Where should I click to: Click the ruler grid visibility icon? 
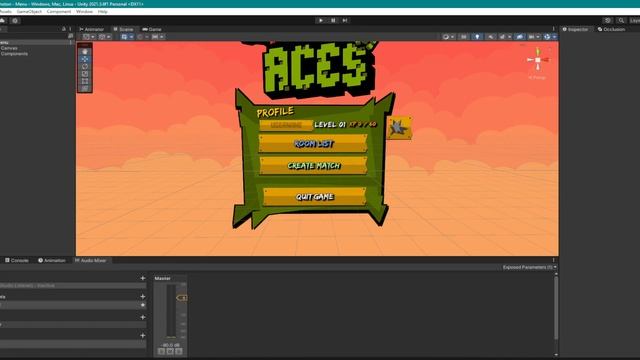(x=155, y=37)
